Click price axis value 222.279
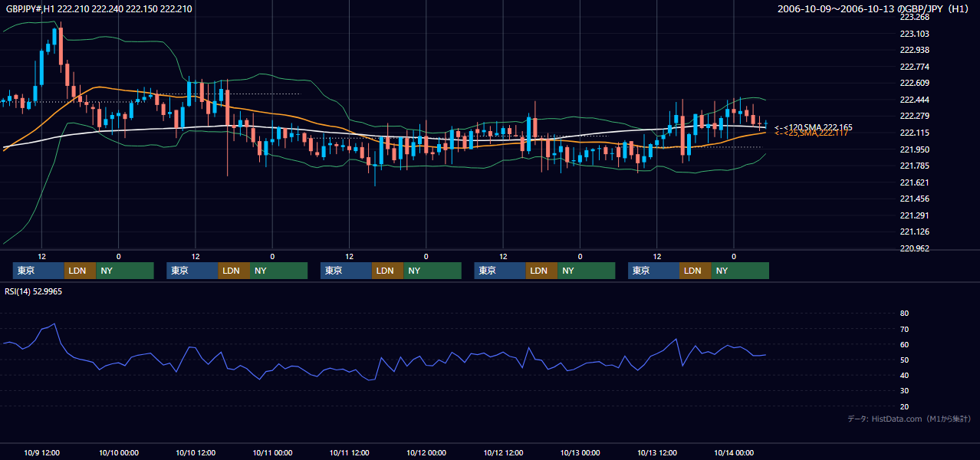The image size is (980, 460). pos(914,116)
